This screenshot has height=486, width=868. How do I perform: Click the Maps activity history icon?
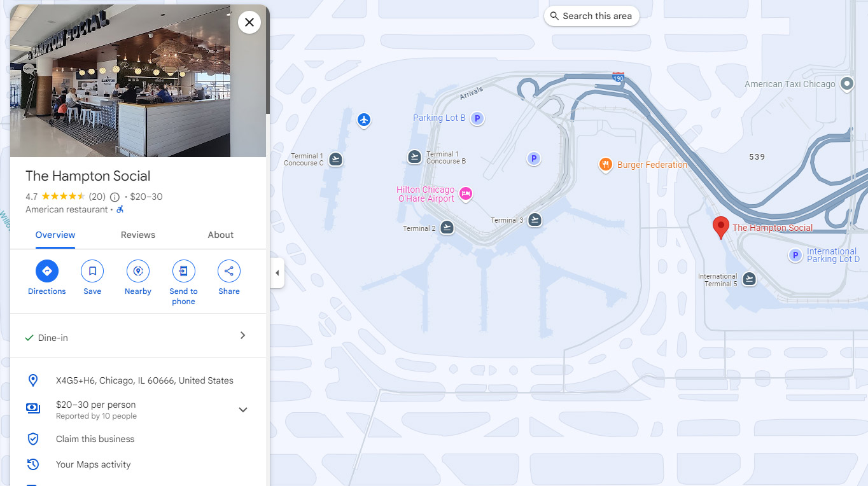[x=33, y=464]
